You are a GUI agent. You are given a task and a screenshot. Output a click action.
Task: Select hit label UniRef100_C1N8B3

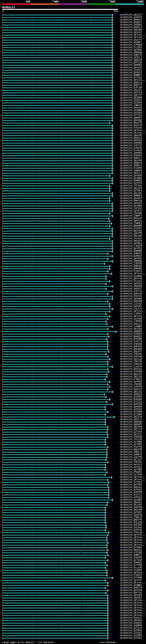coord(131,326)
